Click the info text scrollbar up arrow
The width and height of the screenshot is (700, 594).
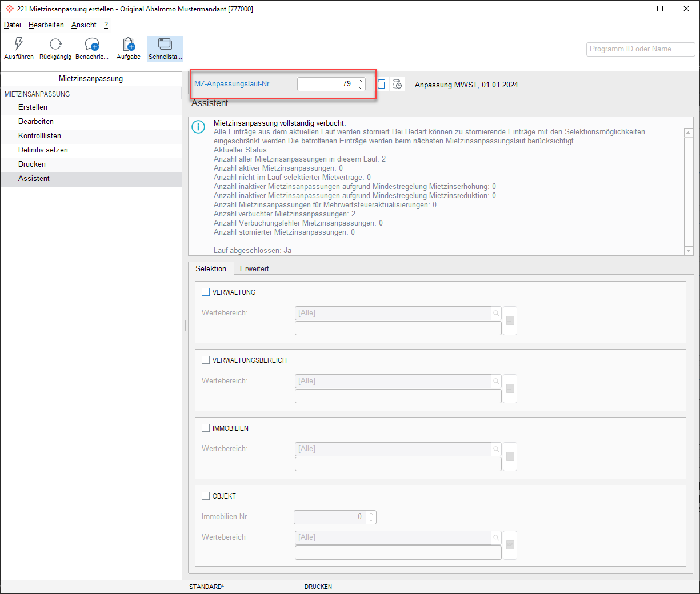pos(689,133)
